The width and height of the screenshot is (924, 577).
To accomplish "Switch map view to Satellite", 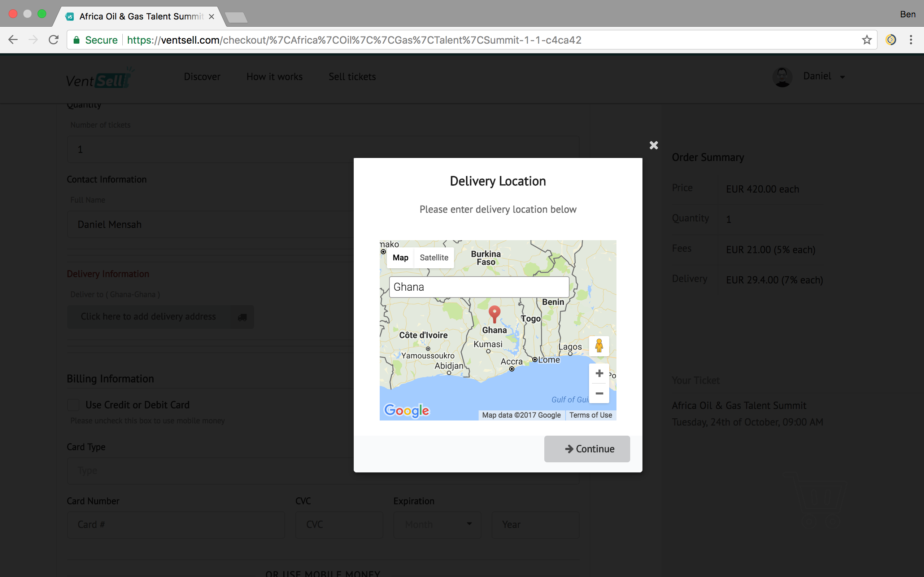I will pos(434,257).
